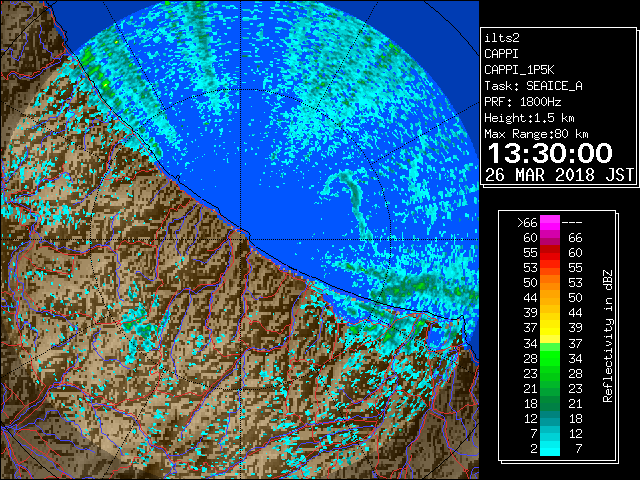The image size is (640, 480).
Task: Click the 13:30:00 timestamp
Action: pyautogui.click(x=550, y=153)
